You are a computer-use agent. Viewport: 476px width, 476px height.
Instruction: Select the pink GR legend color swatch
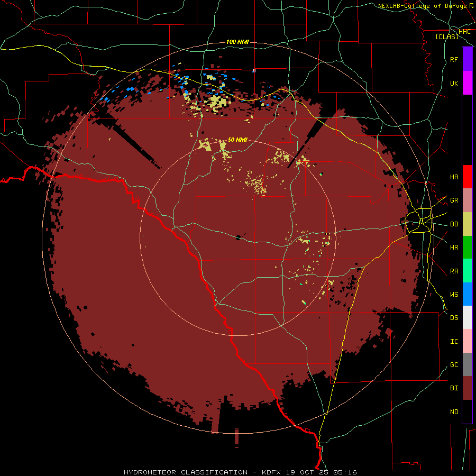(467, 200)
